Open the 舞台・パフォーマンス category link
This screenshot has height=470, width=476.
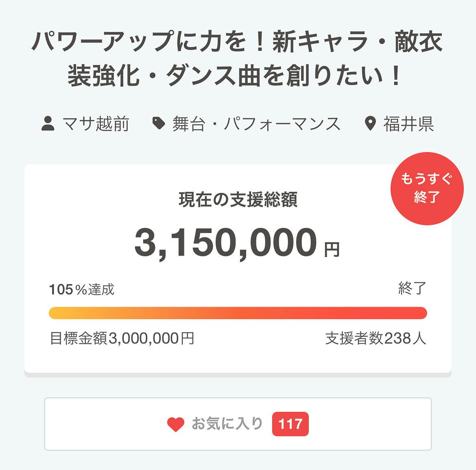click(256, 124)
